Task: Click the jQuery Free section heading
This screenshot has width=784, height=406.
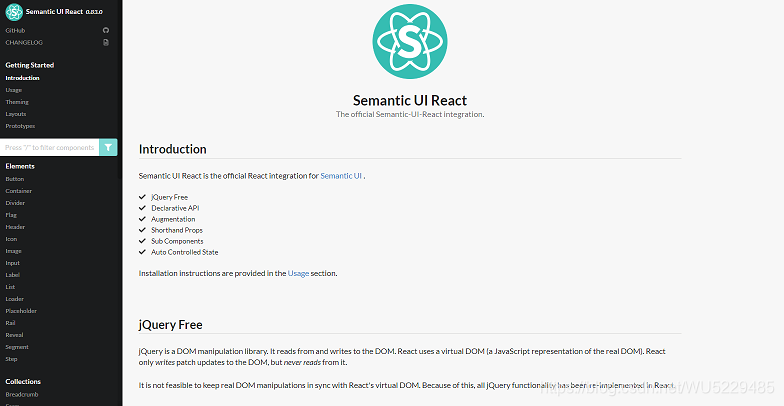Action: (x=170, y=324)
